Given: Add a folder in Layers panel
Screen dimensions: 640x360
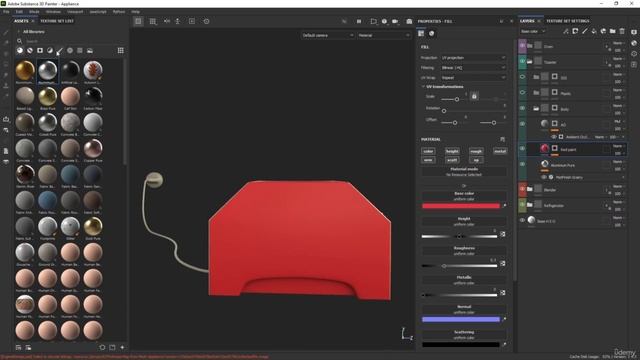Looking at the screenshot, I should [613, 31].
